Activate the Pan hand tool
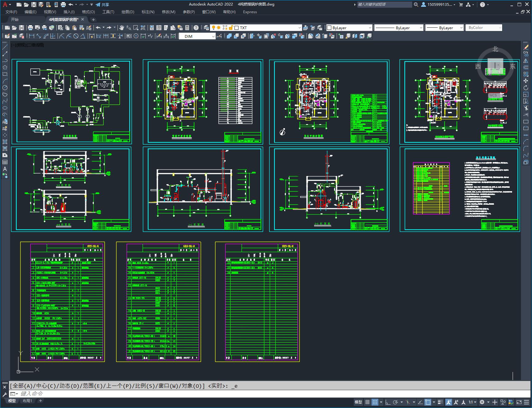Screen dimensions: 532x408 [x=122, y=28]
